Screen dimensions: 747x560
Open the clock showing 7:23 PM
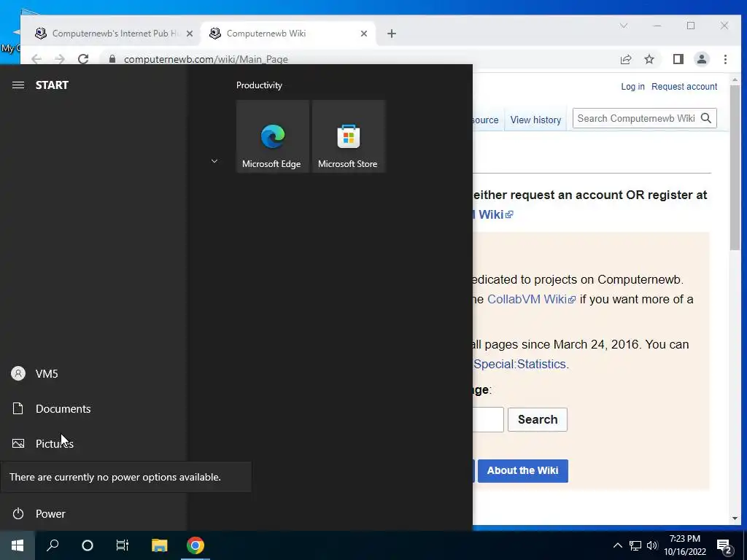pyautogui.click(x=684, y=545)
